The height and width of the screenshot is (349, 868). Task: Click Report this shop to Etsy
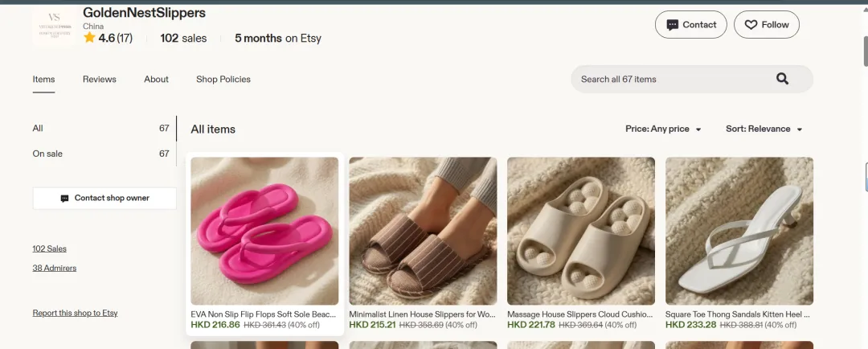pyautogui.click(x=76, y=313)
